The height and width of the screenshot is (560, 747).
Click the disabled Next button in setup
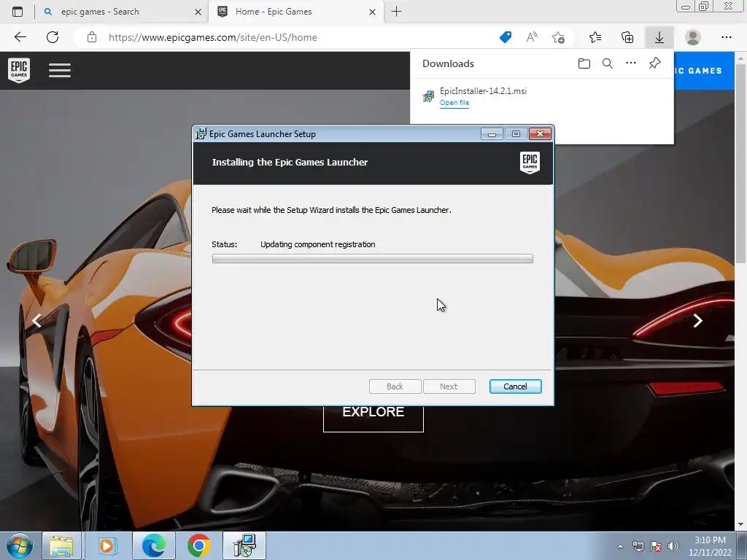tap(449, 386)
